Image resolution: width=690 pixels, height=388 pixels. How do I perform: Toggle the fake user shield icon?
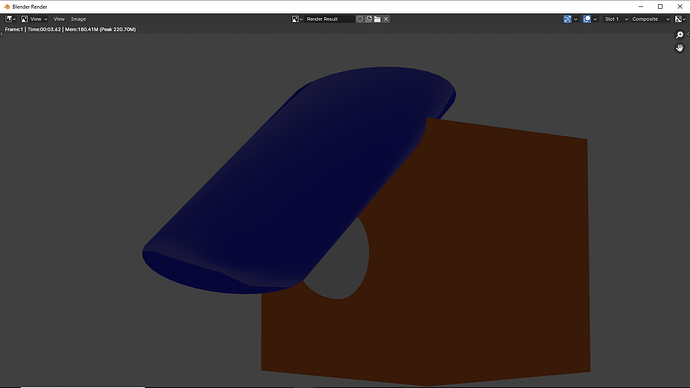(360, 19)
